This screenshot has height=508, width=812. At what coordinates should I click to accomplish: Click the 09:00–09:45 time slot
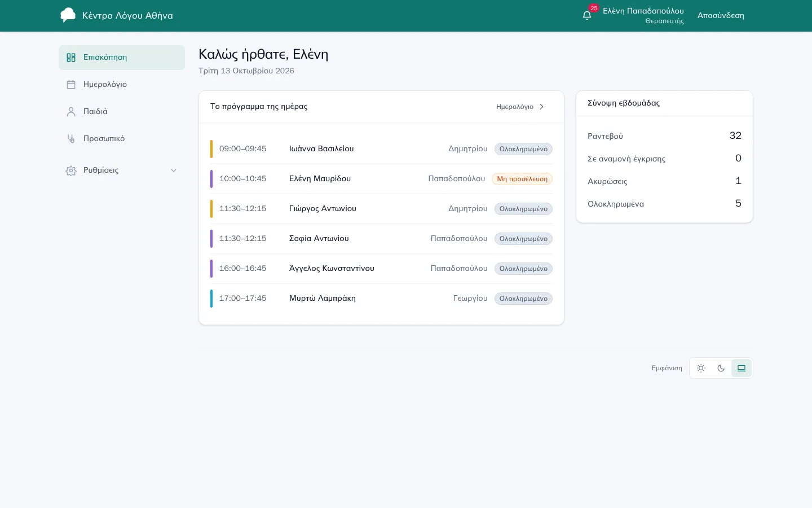pos(242,149)
